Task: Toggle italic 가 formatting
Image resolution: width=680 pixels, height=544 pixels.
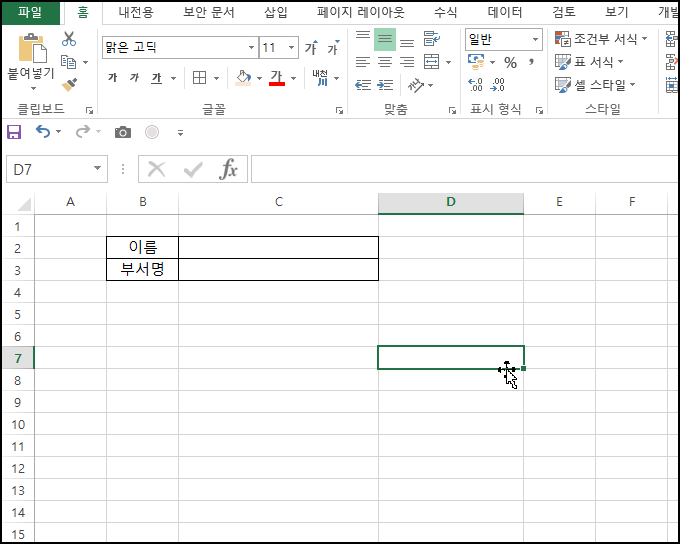Action: [134, 78]
